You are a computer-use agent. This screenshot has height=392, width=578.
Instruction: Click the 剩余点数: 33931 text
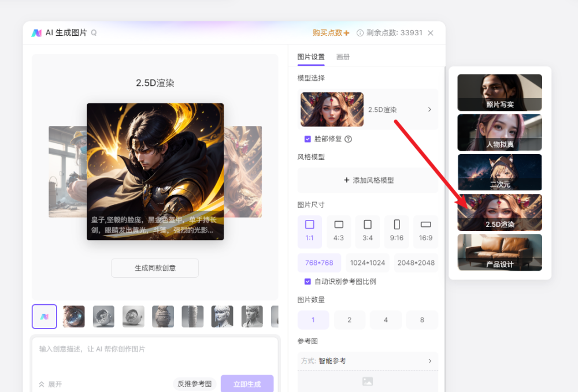coord(394,33)
